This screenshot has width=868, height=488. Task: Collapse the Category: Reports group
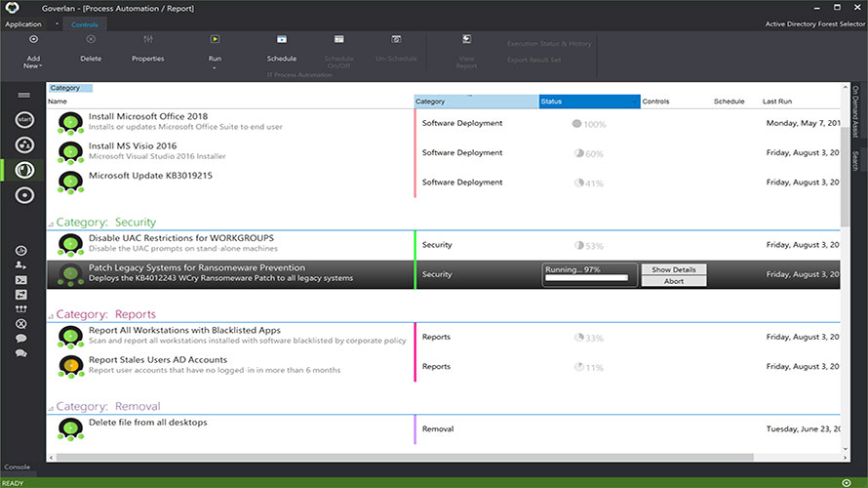pyautogui.click(x=51, y=315)
